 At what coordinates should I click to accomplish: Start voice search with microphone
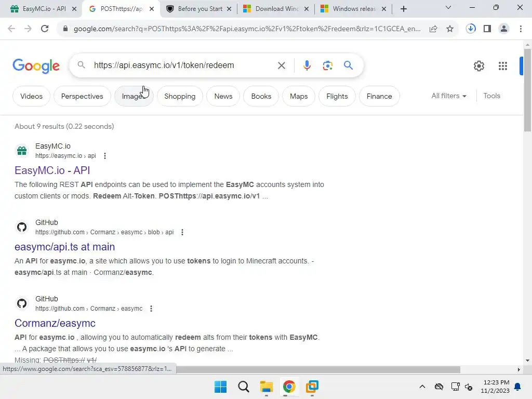(307, 65)
